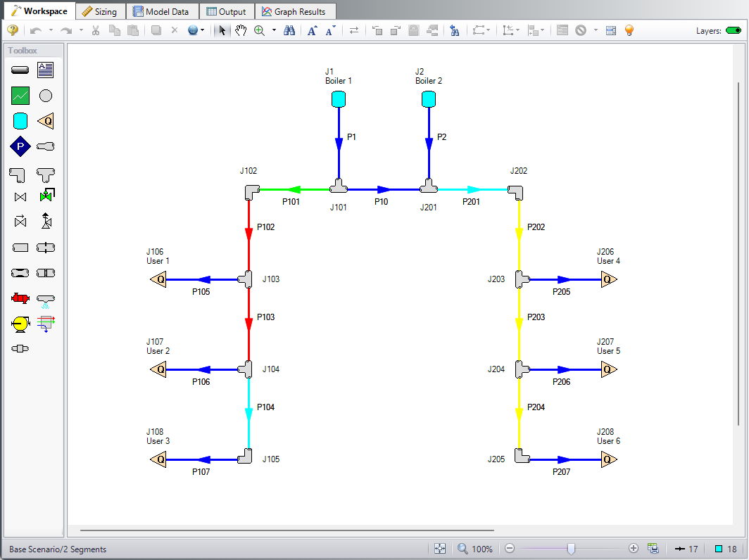Click the Find-replace binoculars with arrow icon
The image size is (749, 560).
click(x=455, y=30)
